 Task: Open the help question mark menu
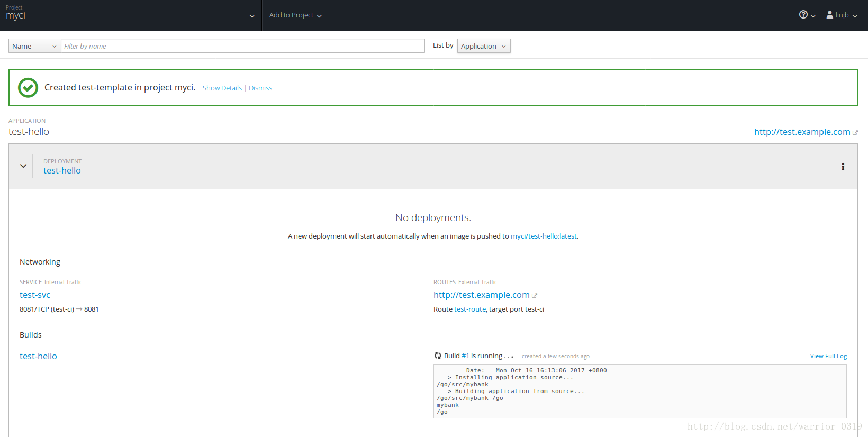807,15
